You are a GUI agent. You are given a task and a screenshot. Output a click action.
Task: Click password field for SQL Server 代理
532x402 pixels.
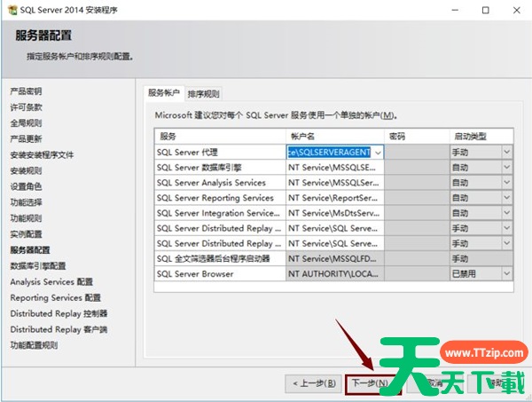(417, 152)
